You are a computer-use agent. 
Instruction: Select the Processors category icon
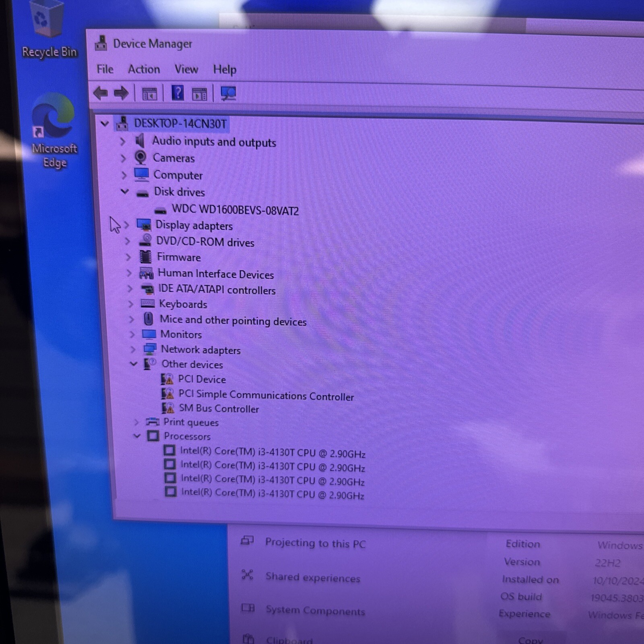pyautogui.click(x=153, y=436)
